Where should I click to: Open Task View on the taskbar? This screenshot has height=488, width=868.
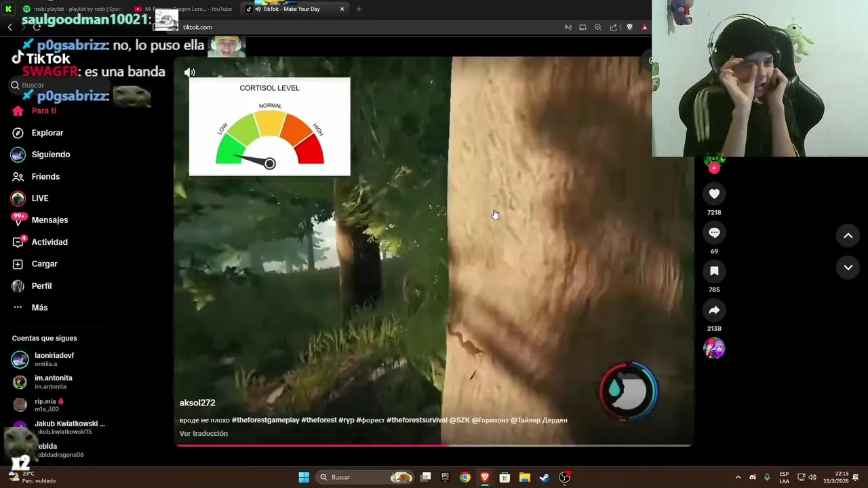click(425, 477)
